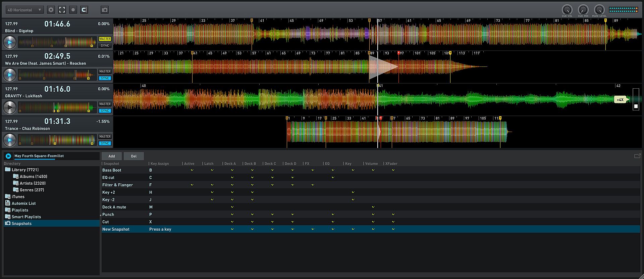
Task: Toggle Active checkmark for Bass Boot
Action: 192,170
